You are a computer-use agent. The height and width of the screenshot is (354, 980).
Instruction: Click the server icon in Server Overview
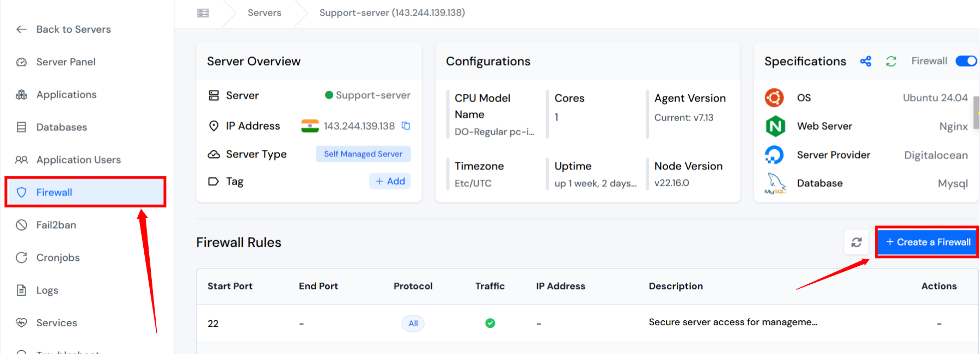[214, 95]
